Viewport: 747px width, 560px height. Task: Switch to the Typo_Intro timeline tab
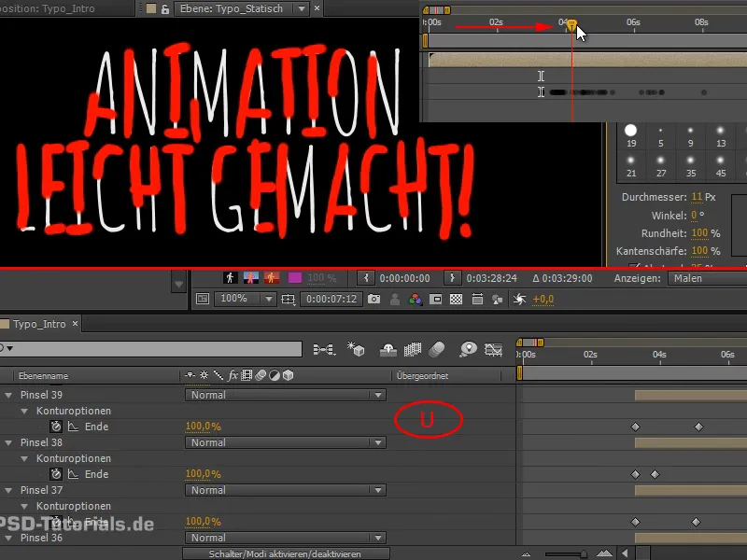coord(35,324)
